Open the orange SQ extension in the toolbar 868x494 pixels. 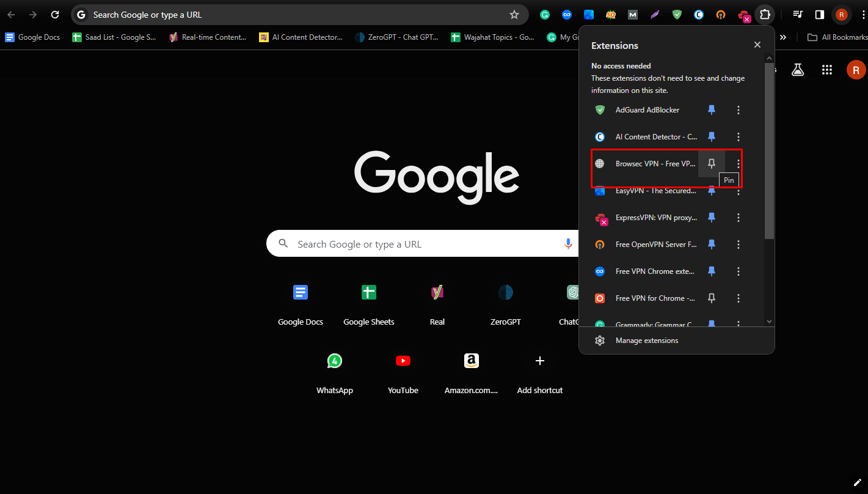click(x=611, y=15)
